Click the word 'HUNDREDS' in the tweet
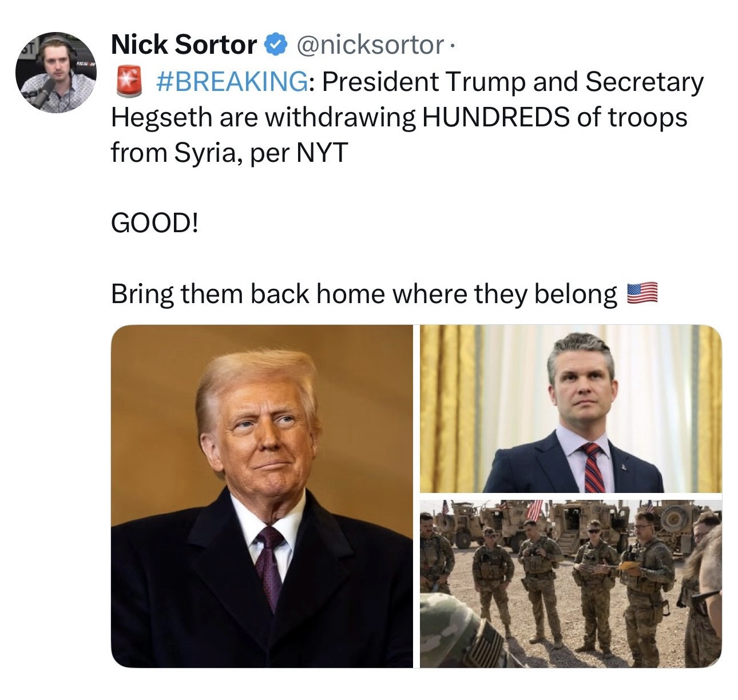738x700 pixels. (x=495, y=117)
